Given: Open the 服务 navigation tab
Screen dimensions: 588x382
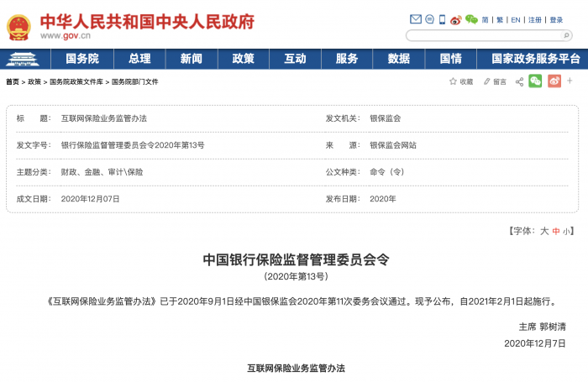Looking at the screenshot, I should pos(347,59).
